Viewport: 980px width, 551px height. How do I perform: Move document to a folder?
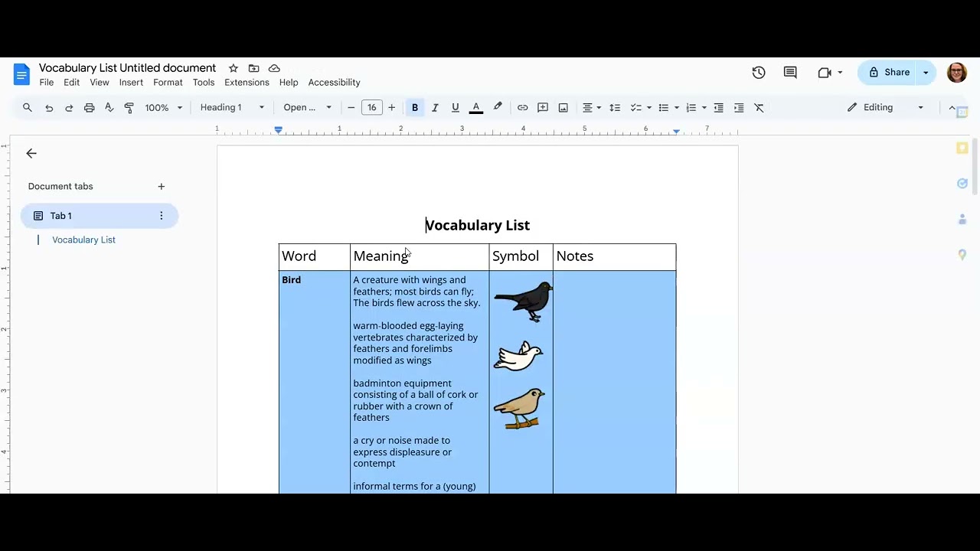coord(254,68)
